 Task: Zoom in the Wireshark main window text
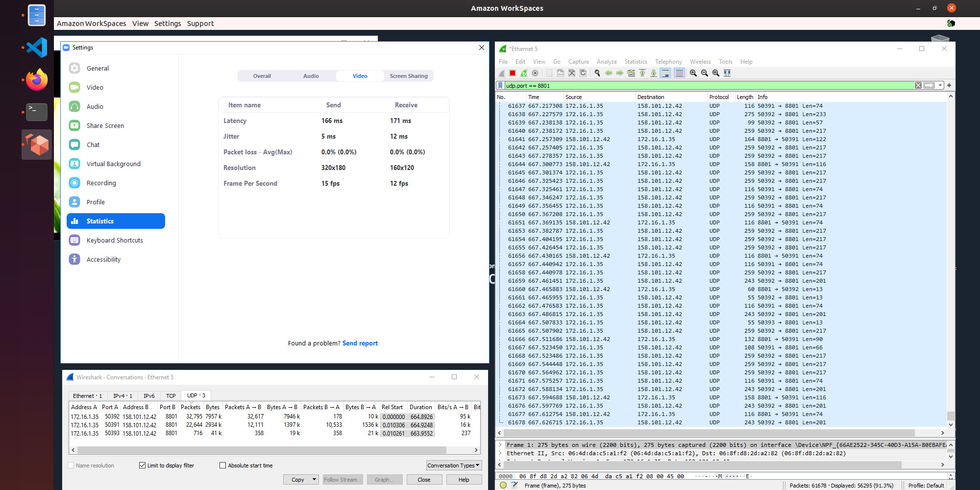[693, 73]
